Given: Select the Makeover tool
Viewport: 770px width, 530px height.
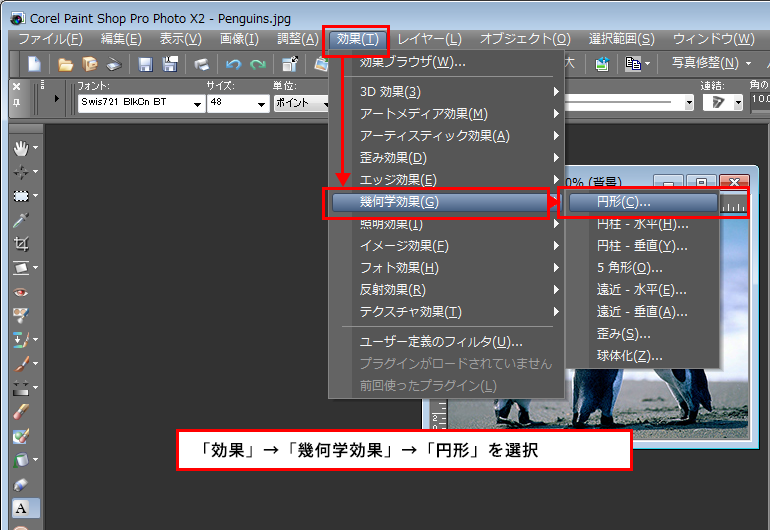Looking at the screenshot, I should (x=21, y=315).
